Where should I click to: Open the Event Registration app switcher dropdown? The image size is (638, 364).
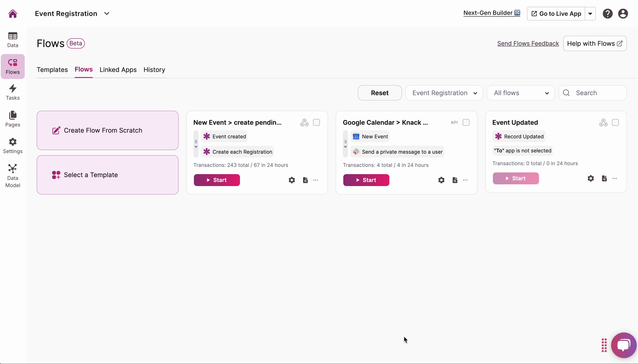(x=107, y=13)
